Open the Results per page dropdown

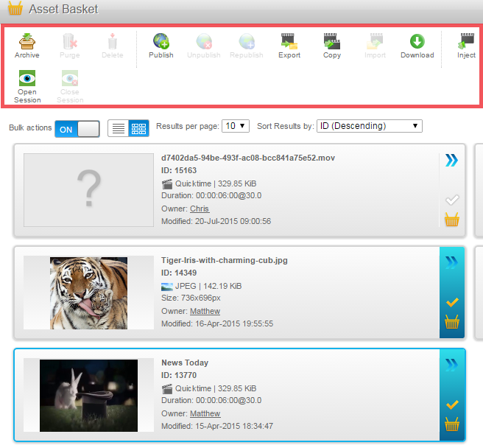click(237, 126)
